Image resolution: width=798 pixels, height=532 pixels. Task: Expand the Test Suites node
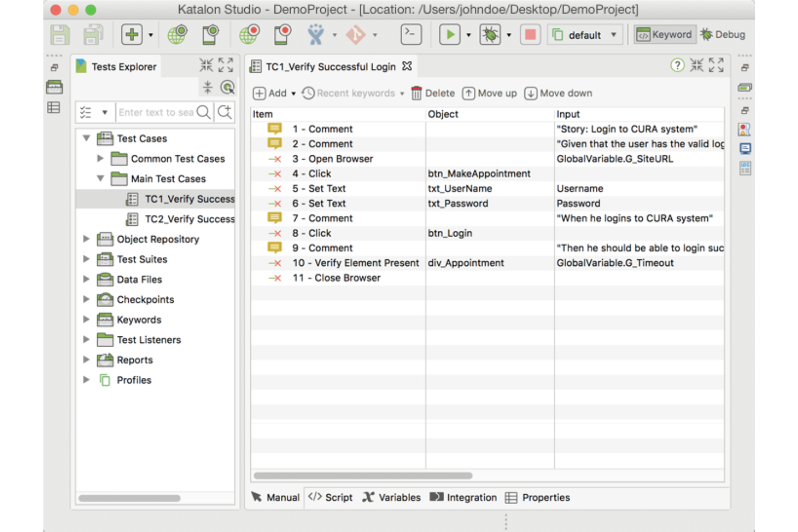pyautogui.click(x=86, y=259)
